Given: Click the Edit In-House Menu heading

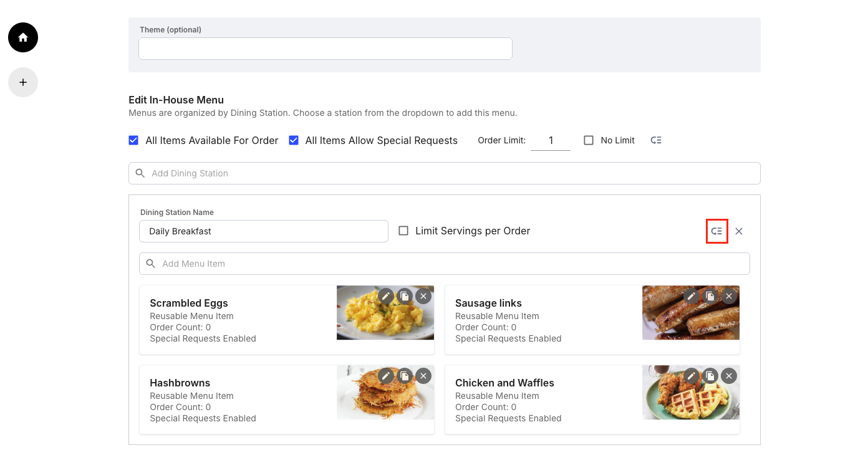Looking at the screenshot, I should [176, 100].
